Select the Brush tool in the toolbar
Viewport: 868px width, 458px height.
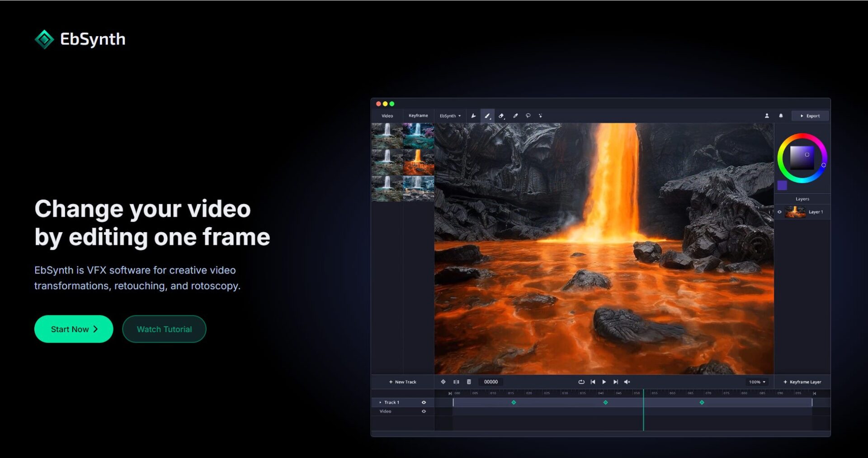pyautogui.click(x=487, y=116)
